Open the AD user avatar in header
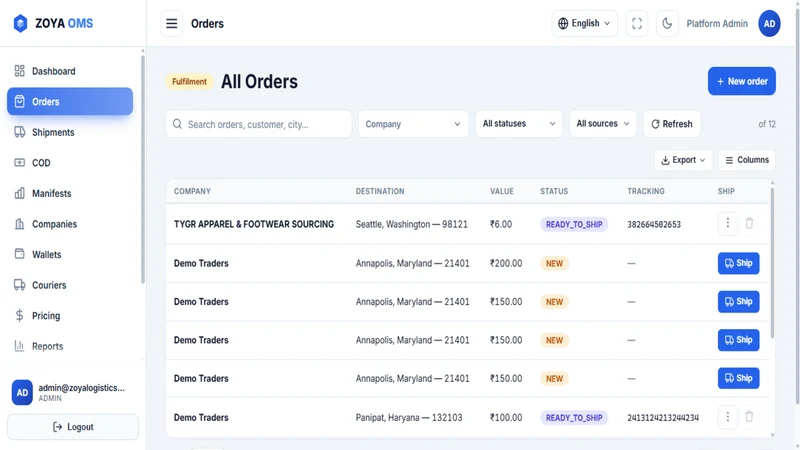Image resolution: width=800 pixels, height=450 pixels. 769,23
